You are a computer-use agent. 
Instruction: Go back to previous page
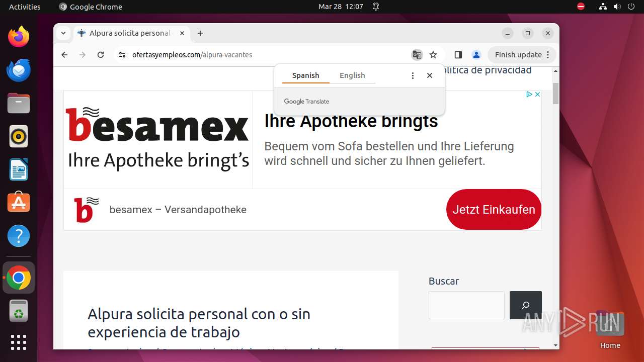[x=64, y=55]
